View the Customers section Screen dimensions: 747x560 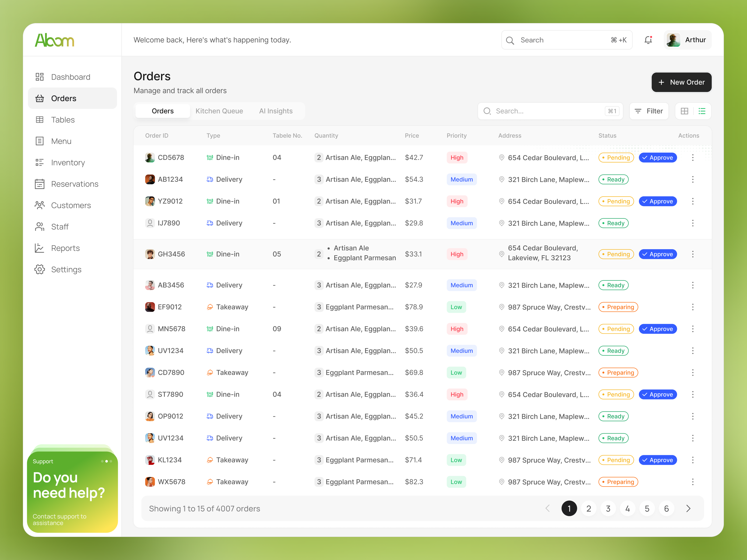pos(70,205)
